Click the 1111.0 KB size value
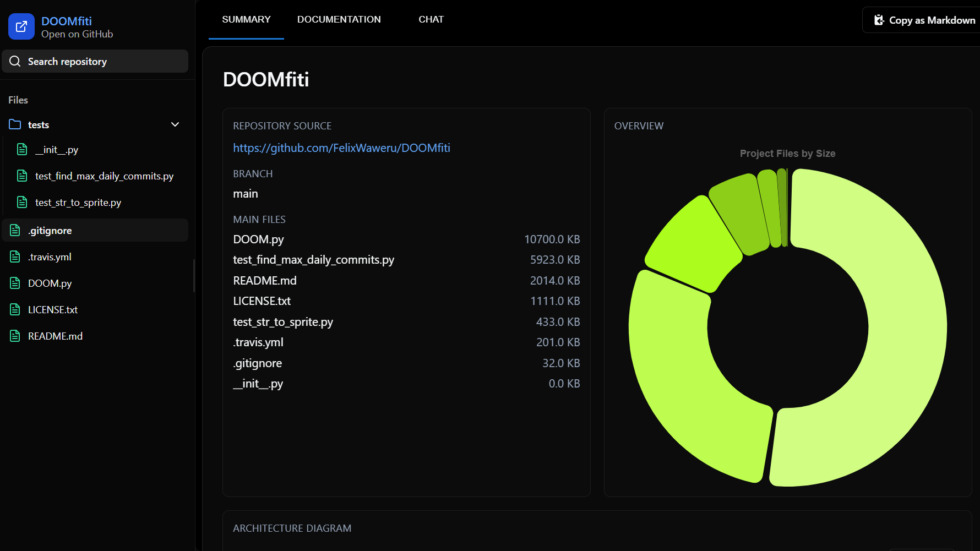The height and width of the screenshot is (551, 980). [555, 301]
